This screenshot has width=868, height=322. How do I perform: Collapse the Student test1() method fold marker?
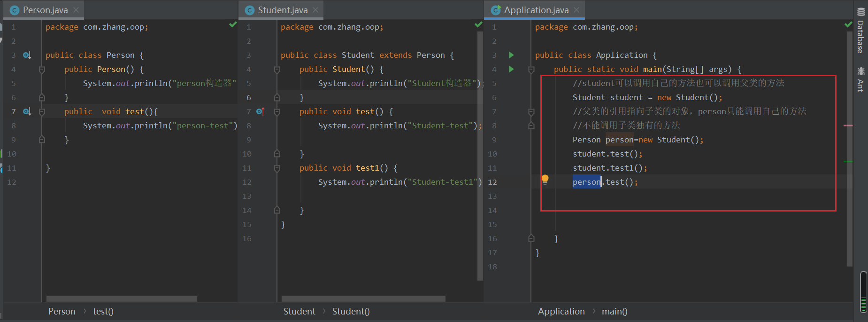coord(277,168)
